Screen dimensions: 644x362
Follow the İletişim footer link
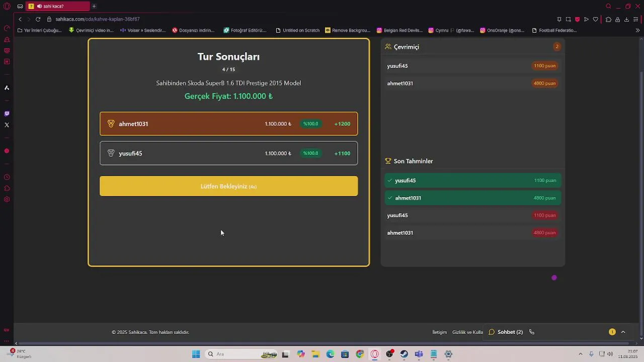440,332
